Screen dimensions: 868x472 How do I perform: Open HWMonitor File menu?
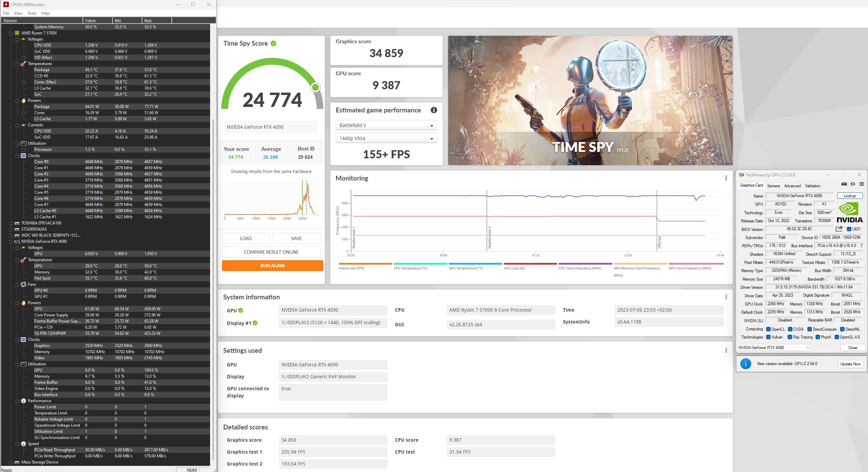click(6, 13)
